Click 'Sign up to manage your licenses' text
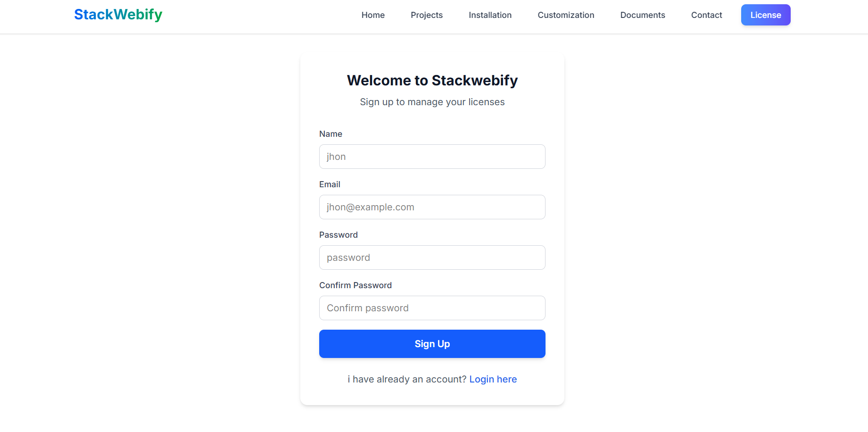868x432 pixels. point(432,102)
